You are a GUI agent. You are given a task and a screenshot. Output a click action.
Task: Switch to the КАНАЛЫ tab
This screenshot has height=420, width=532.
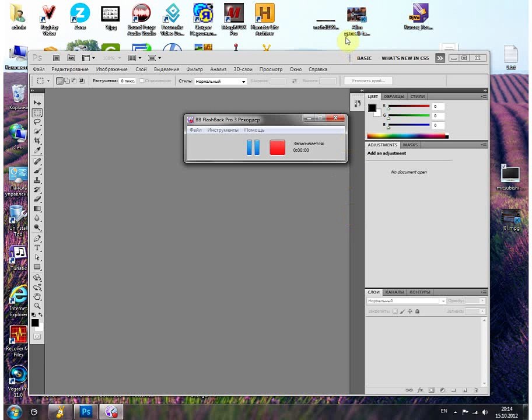pyautogui.click(x=394, y=292)
